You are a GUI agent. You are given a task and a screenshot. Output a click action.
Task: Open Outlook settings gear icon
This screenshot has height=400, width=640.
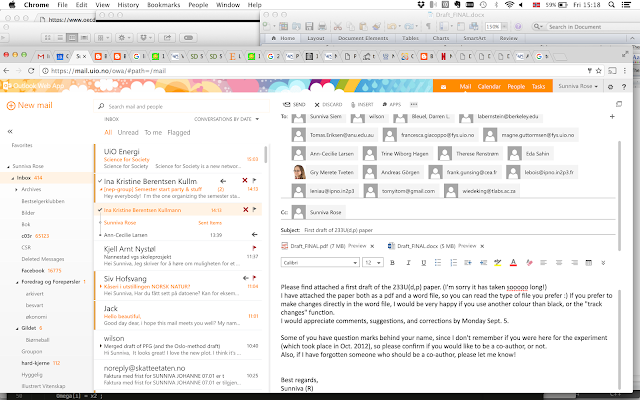tap(611, 87)
